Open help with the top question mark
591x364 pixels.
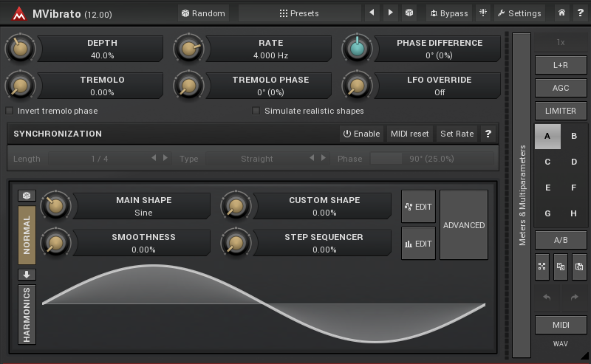tap(581, 13)
